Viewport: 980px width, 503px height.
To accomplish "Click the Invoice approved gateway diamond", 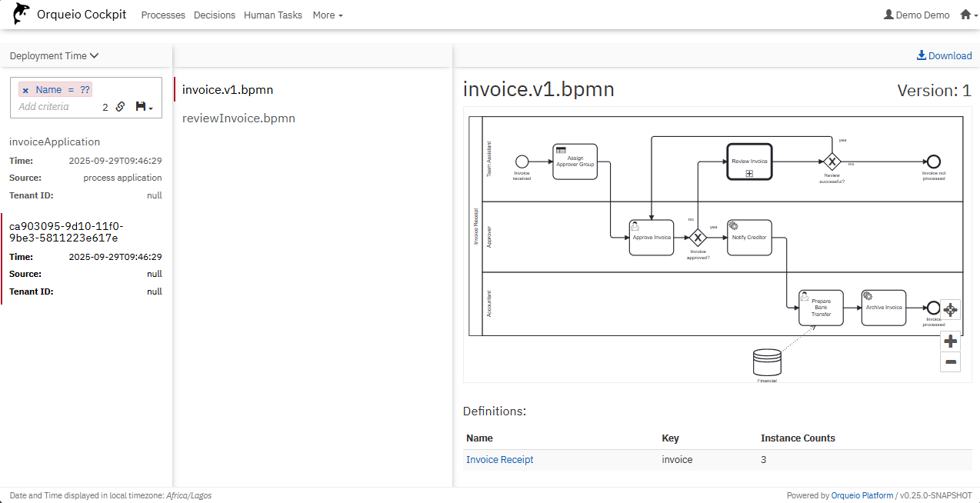I will pyautogui.click(x=698, y=238).
